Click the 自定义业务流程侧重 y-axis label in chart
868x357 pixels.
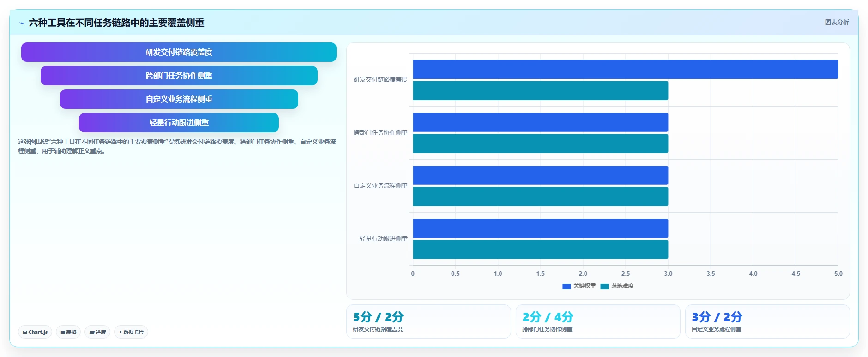(x=380, y=185)
